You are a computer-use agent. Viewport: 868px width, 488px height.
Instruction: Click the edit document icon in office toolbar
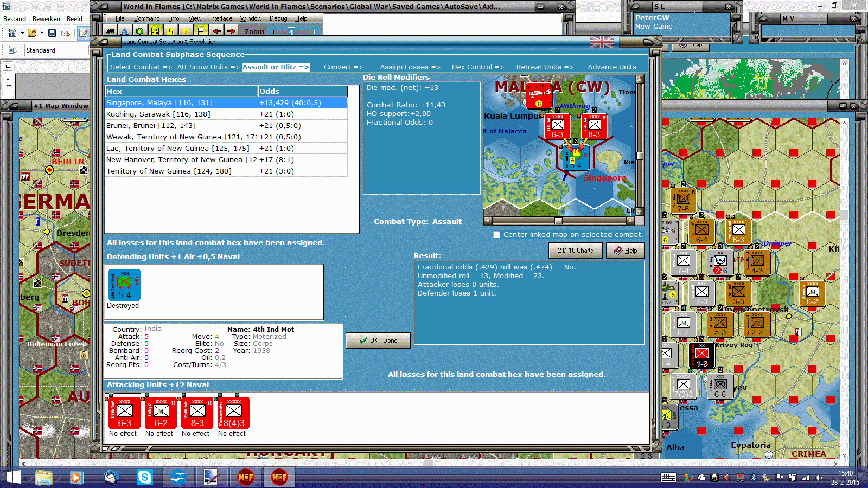tap(83, 33)
